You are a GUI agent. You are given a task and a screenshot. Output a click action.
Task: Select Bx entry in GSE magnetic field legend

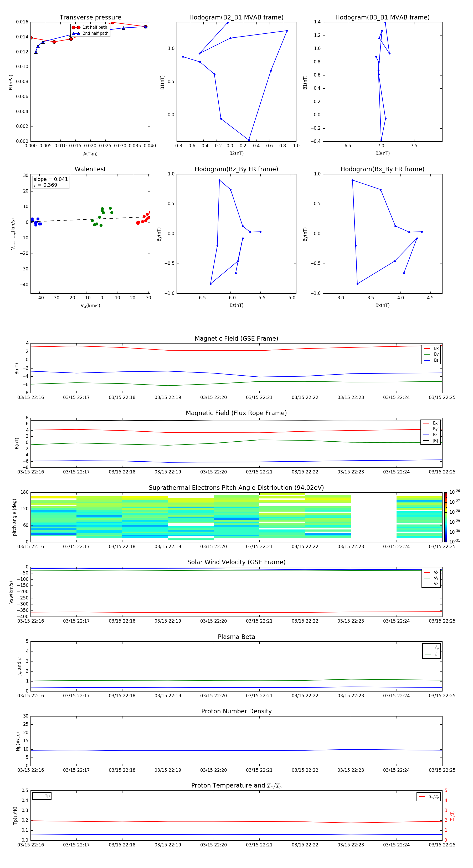(431, 349)
